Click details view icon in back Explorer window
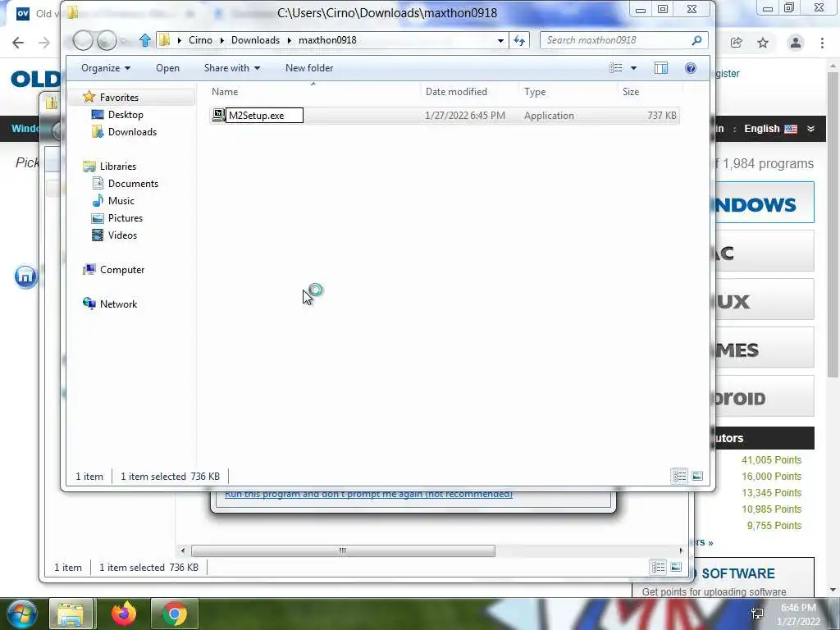Image resolution: width=840 pixels, height=630 pixels. click(x=658, y=567)
